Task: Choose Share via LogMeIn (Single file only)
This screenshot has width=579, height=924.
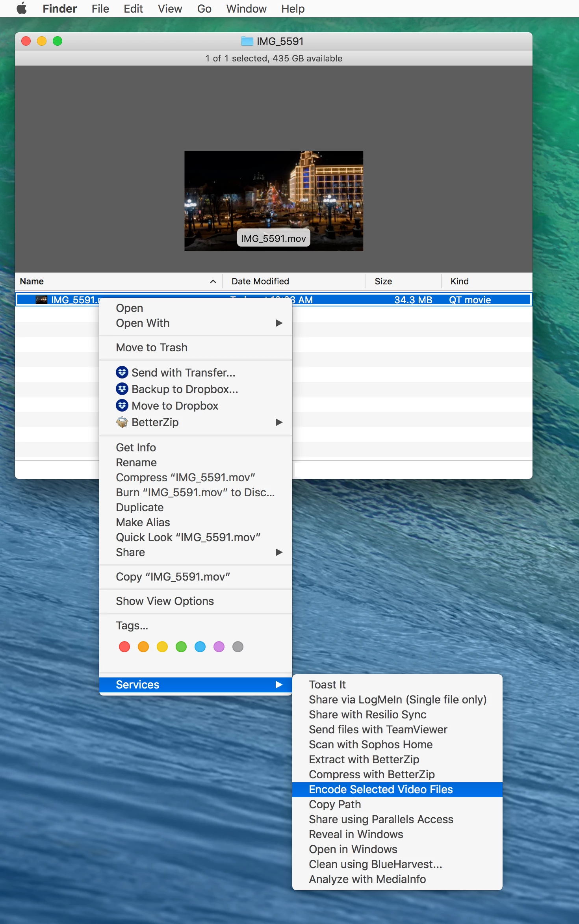Action: [x=397, y=699]
